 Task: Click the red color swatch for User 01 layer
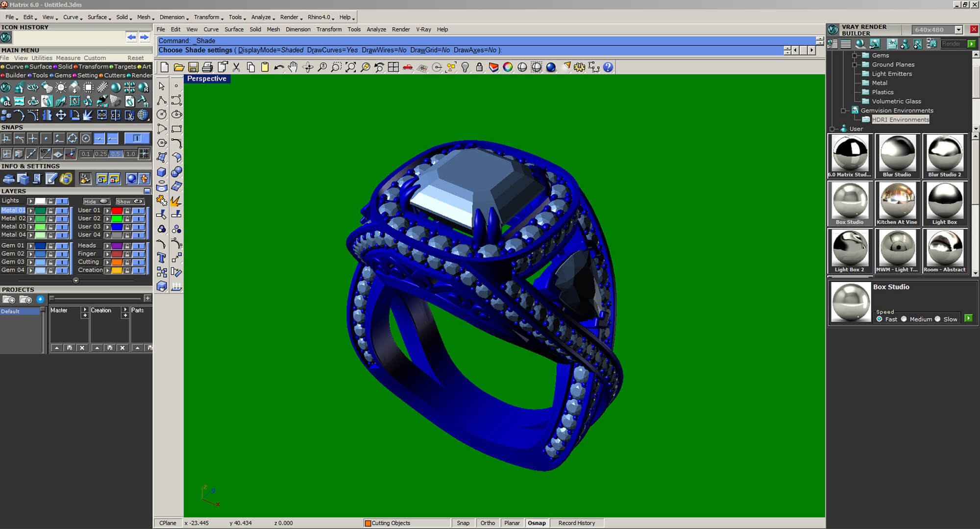click(117, 210)
